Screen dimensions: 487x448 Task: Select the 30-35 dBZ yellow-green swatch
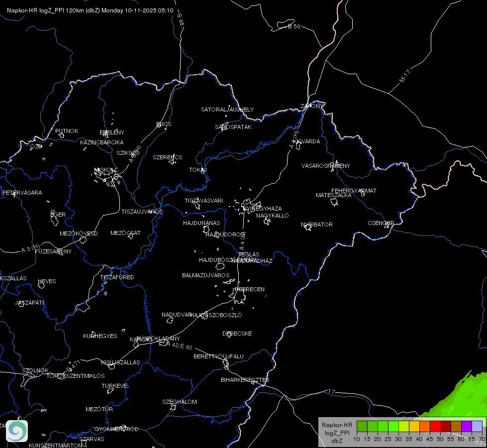[404, 426]
